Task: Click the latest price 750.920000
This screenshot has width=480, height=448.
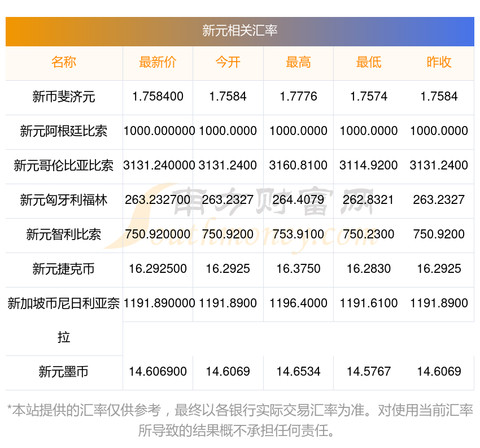Action: [x=158, y=234]
